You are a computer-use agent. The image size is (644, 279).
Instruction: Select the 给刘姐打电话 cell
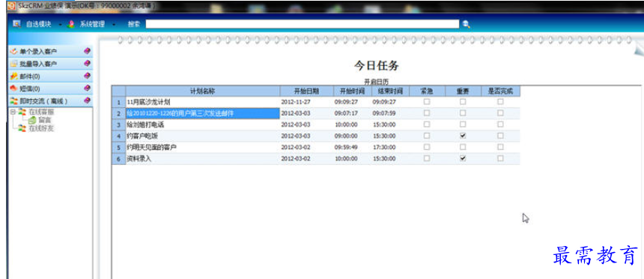(203, 124)
